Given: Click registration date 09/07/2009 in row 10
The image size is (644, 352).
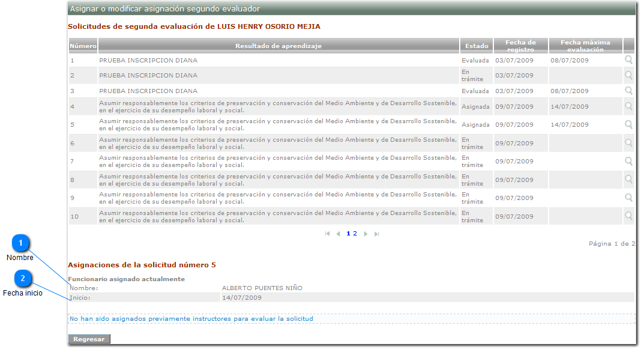Looking at the screenshot, I should [514, 216].
